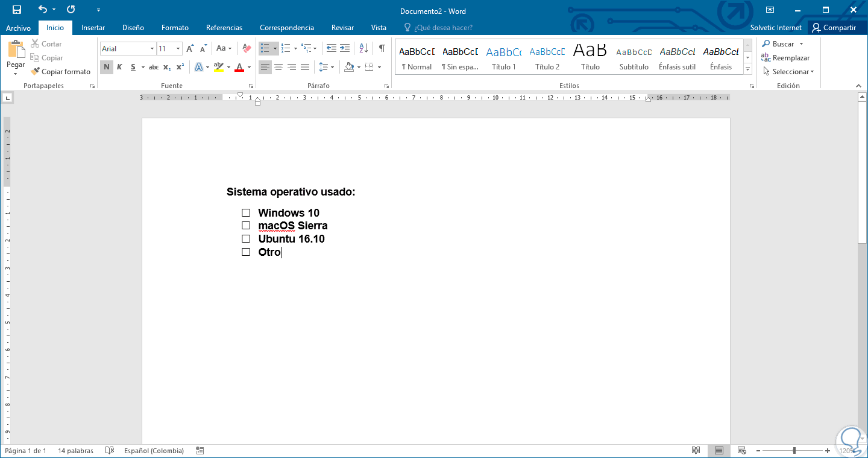Screen dimensions: 868x458
Task: Toggle subscript formatting
Action: (167, 67)
